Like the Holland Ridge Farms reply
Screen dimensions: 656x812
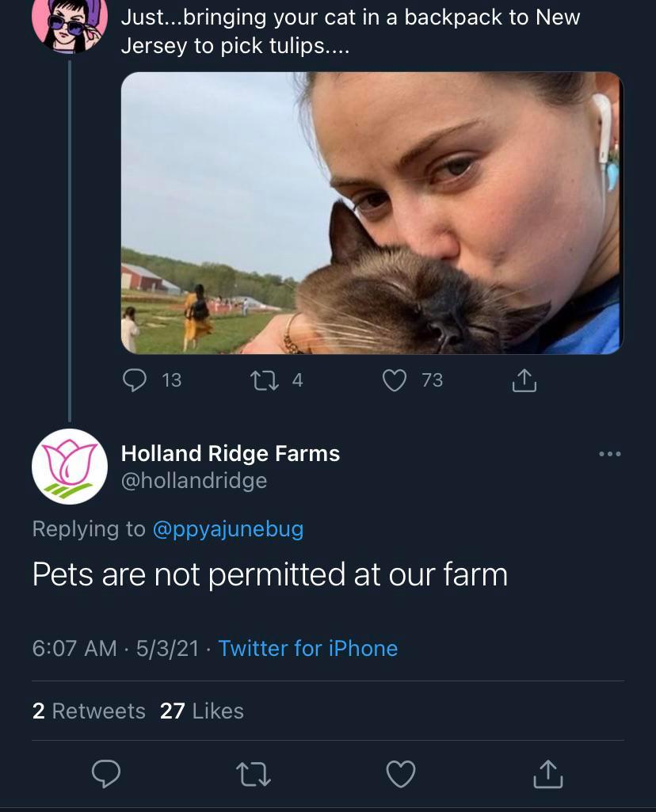(x=400, y=774)
